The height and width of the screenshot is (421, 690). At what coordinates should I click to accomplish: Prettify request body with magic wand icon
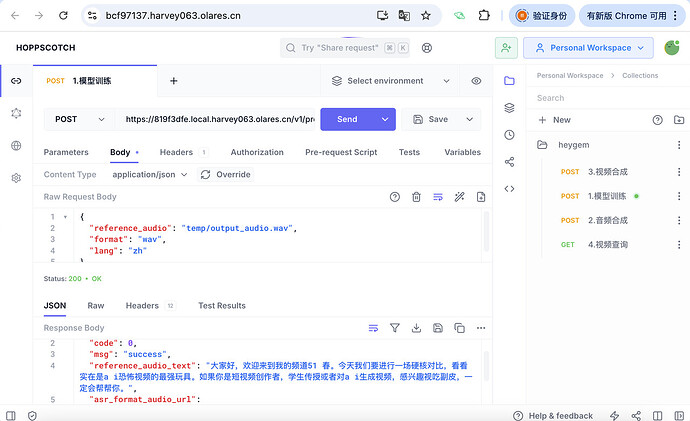459,197
